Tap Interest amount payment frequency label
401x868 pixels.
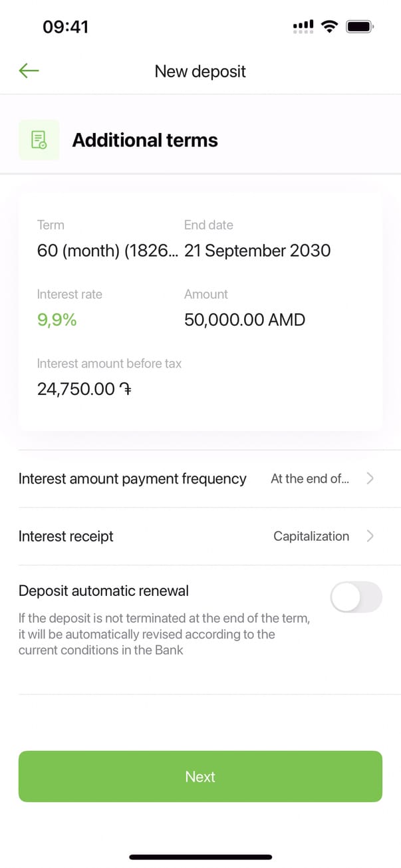(x=132, y=478)
